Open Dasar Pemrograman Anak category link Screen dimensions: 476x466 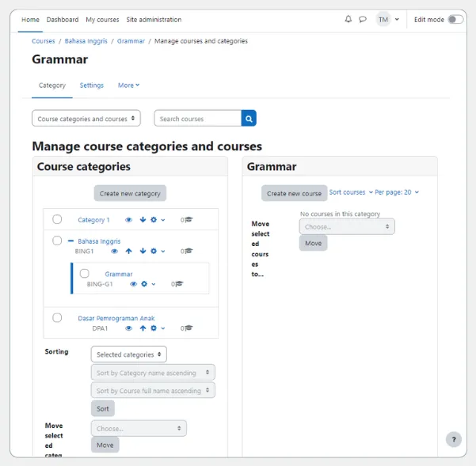click(x=116, y=318)
